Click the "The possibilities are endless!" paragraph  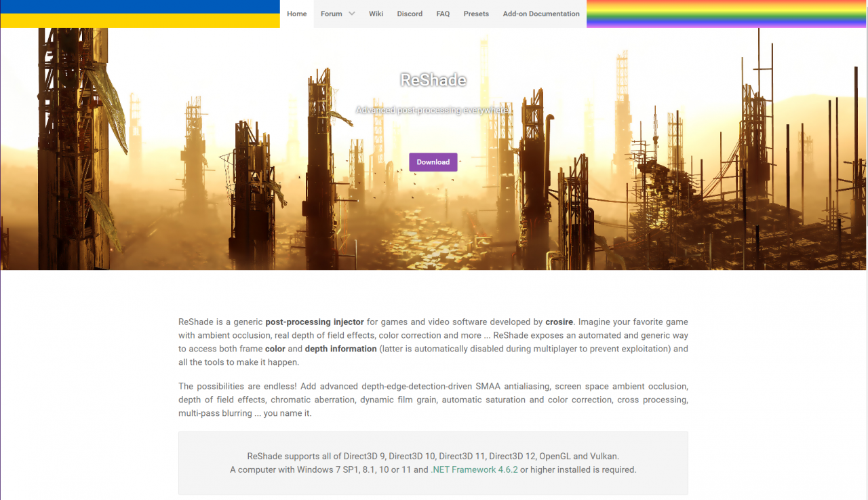433,400
